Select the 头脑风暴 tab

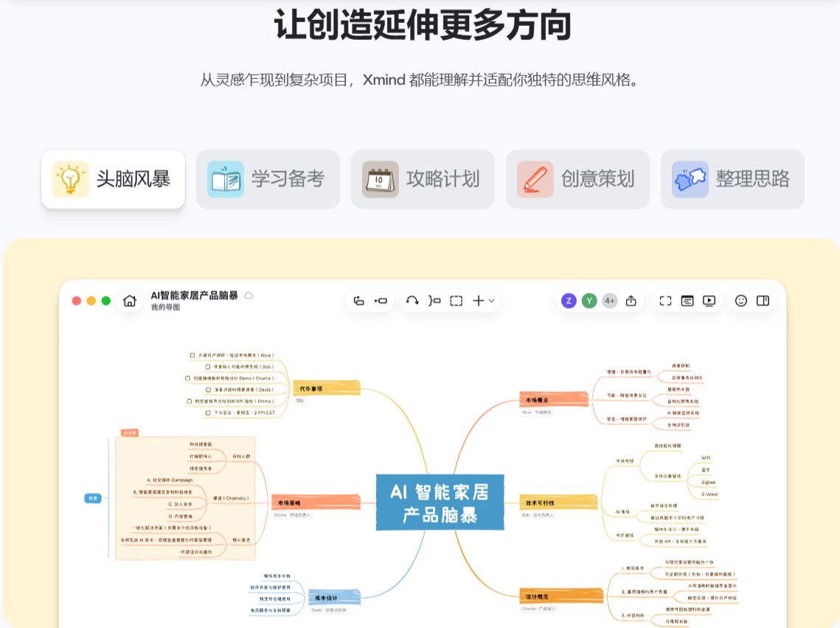pos(113,179)
